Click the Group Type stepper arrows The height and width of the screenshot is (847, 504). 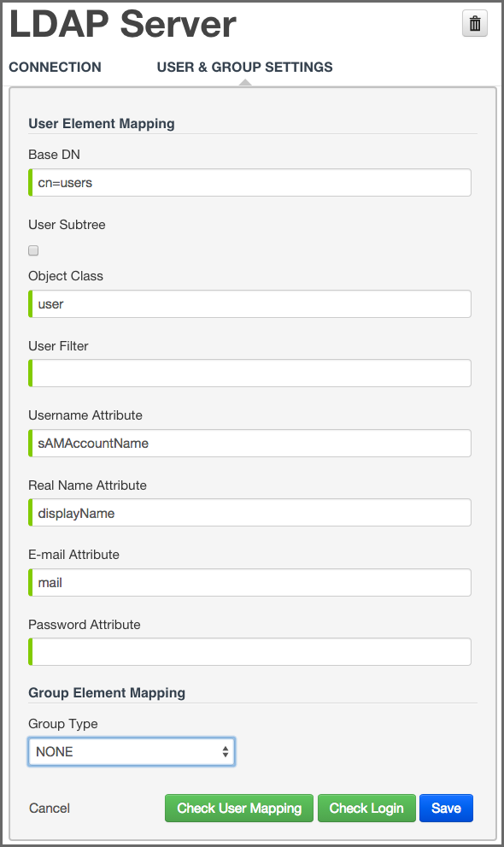coord(226,751)
